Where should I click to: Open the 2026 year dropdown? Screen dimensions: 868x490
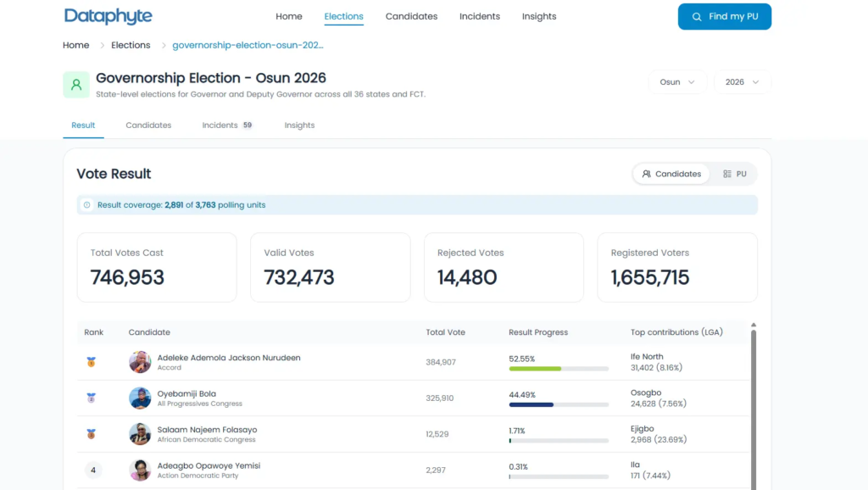coord(743,82)
